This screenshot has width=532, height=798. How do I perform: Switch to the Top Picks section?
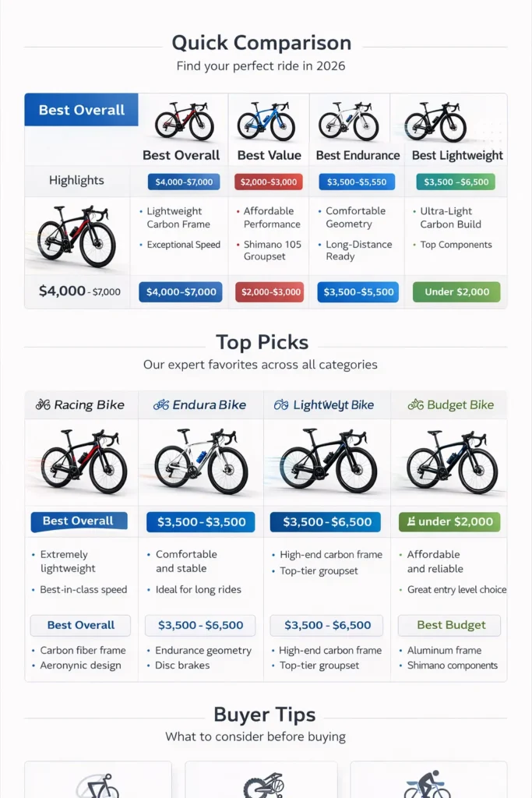pyautogui.click(x=262, y=342)
